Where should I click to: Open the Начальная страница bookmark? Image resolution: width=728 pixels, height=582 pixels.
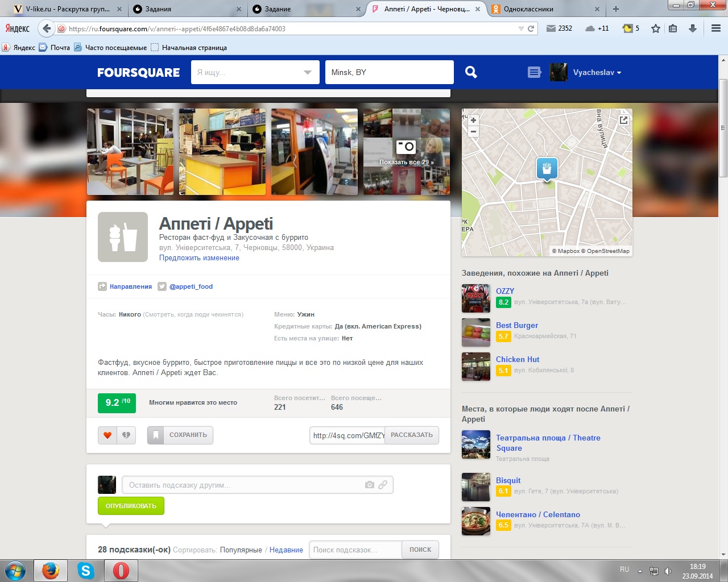(x=189, y=48)
